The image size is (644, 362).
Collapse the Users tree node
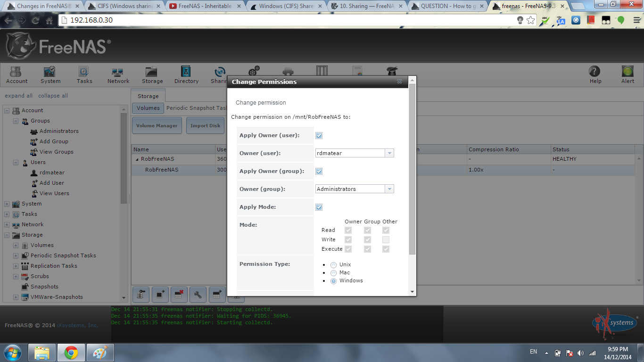pyautogui.click(x=16, y=163)
